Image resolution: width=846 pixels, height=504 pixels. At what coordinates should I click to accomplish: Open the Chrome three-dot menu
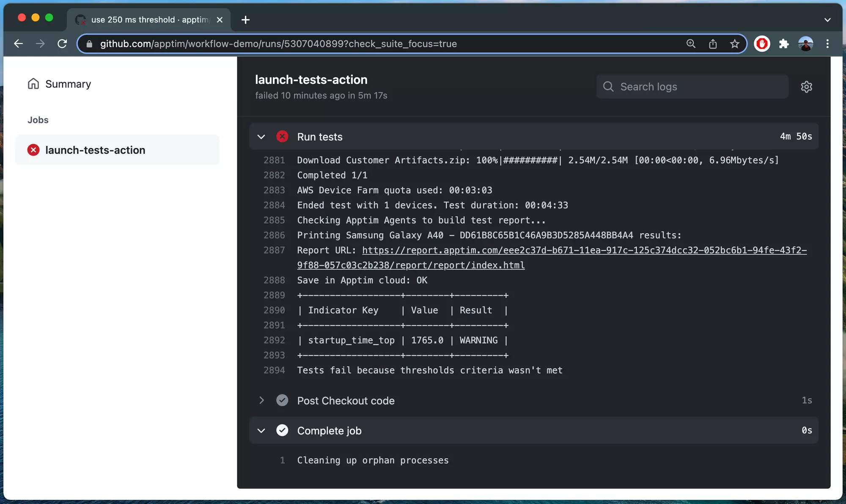(x=827, y=44)
